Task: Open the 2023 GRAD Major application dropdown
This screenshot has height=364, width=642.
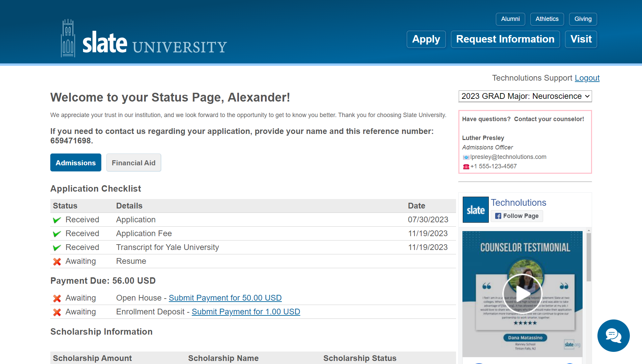Action: point(525,96)
